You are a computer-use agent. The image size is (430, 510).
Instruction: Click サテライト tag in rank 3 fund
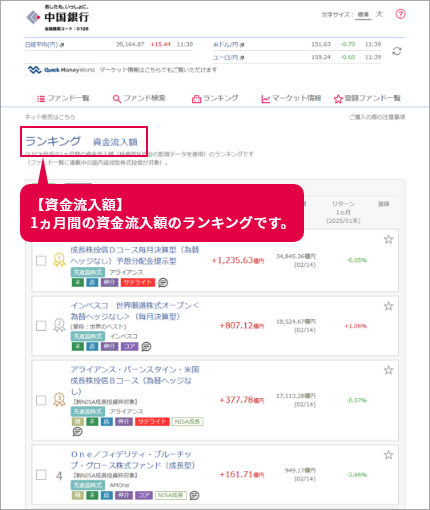pyautogui.click(x=152, y=422)
